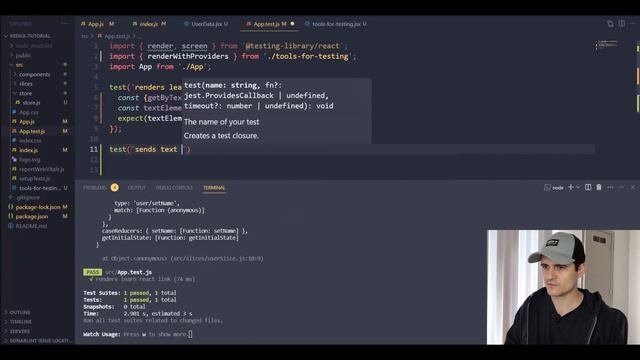The height and width of the screenshot is (360, 640).
Task: Open the UserData.jsx editor tab
Action: 206,24
